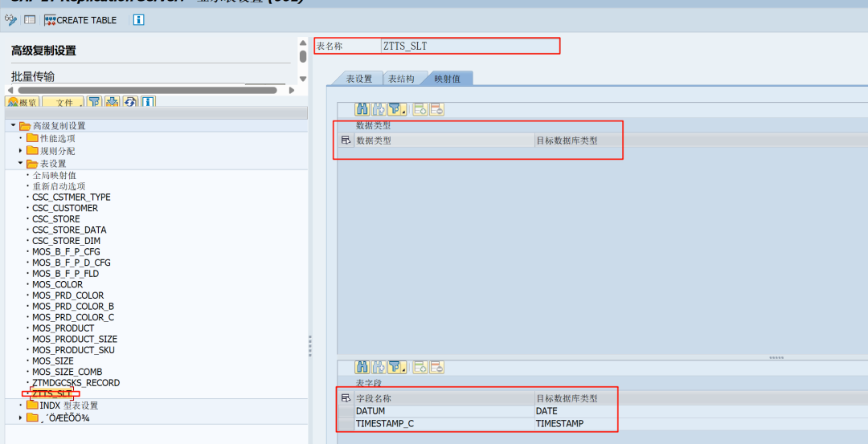868x444 pixels.
Task: Select MOS_PRODUCT_SKU table in tree
Action: (74, 350)
